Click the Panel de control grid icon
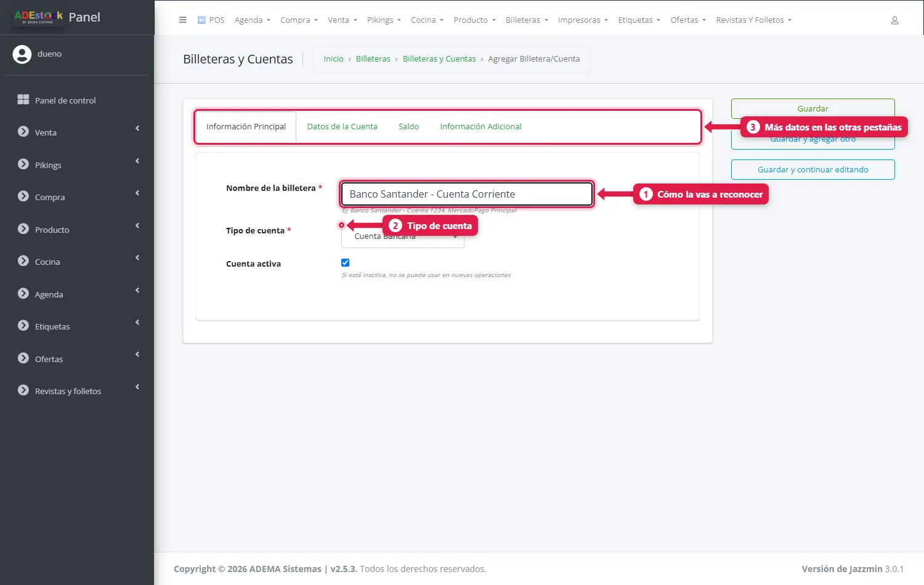Image resolution: width=924 pixels, height=585 pixels. tap(23, 100)
